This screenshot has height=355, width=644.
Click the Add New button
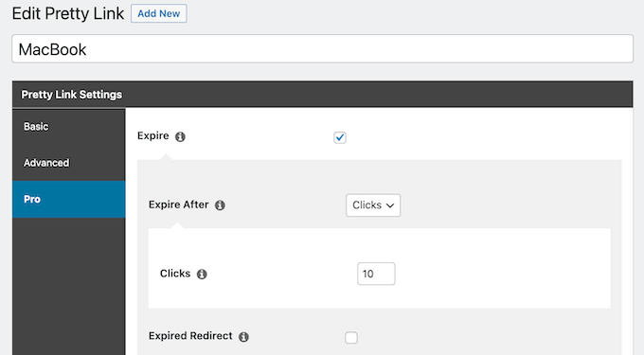159,13
